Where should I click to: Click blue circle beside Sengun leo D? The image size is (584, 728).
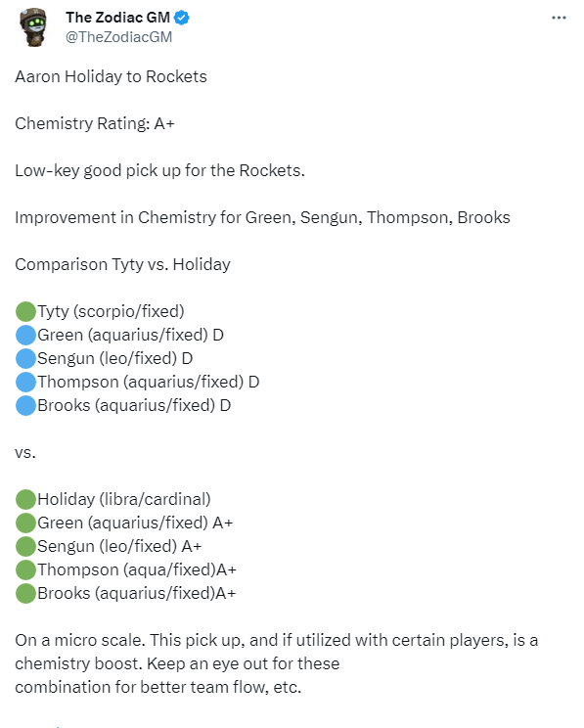pos(25,358)
